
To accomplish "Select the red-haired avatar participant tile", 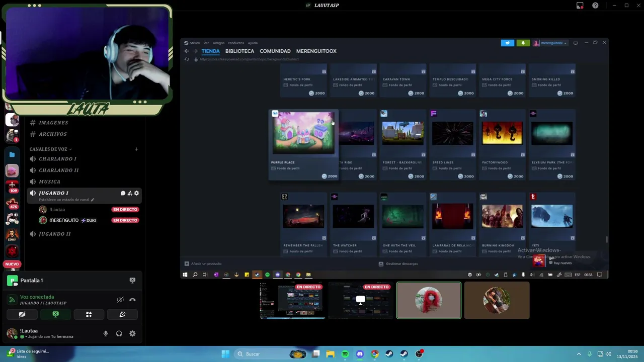I will click(429, 301).
